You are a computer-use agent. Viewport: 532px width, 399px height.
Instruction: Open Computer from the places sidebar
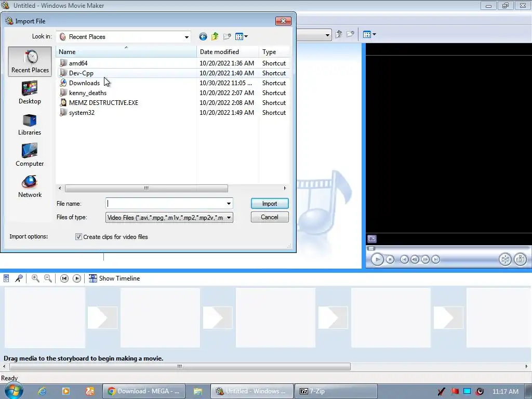point(30,155)
